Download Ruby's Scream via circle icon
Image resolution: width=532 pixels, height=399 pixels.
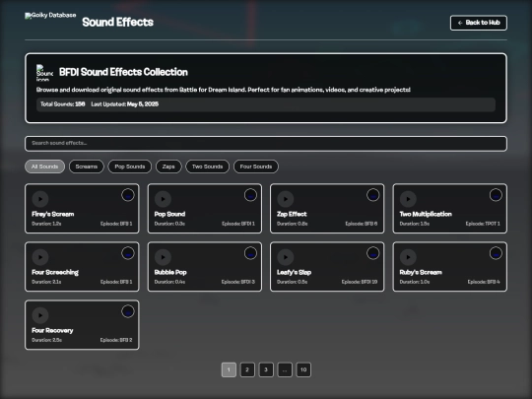496,253
